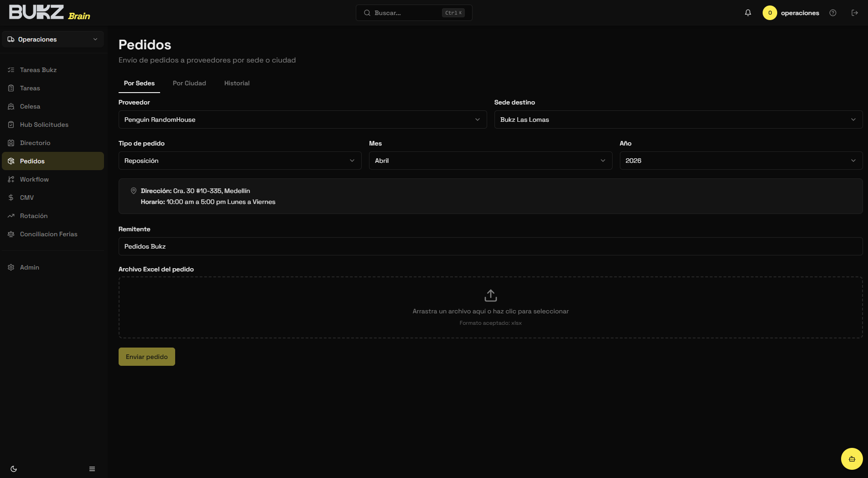
Task: Click the Tareas clipboard icon
Action: 11,88
